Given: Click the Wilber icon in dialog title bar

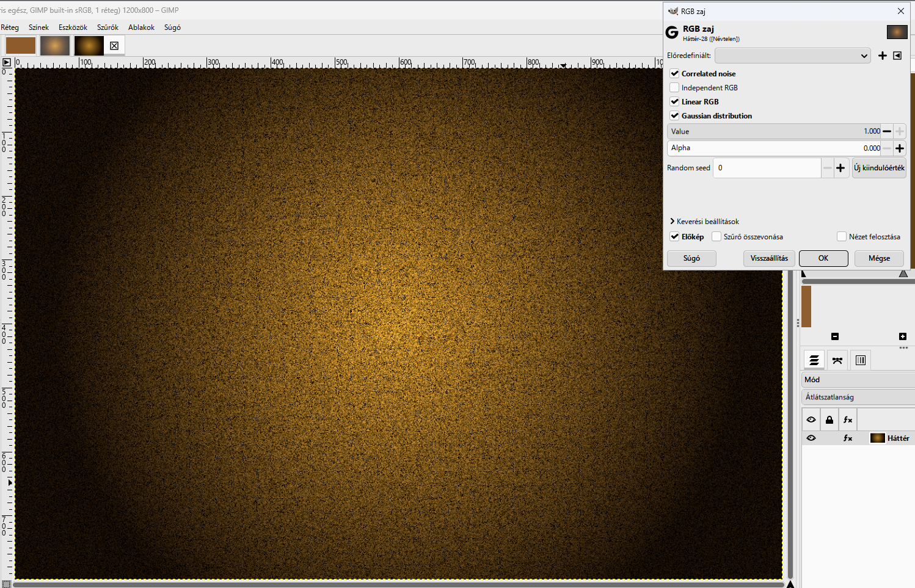Looking at the screenshot, I should pos(673,11).
